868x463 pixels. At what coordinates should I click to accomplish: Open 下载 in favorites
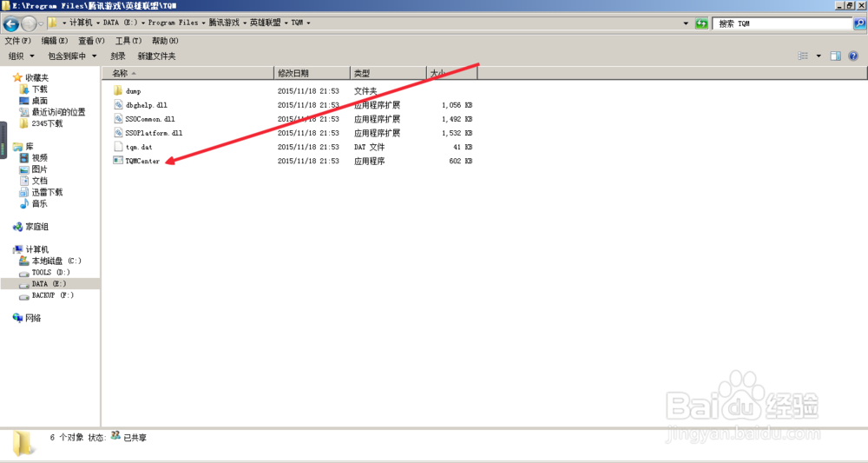(39, 89)
